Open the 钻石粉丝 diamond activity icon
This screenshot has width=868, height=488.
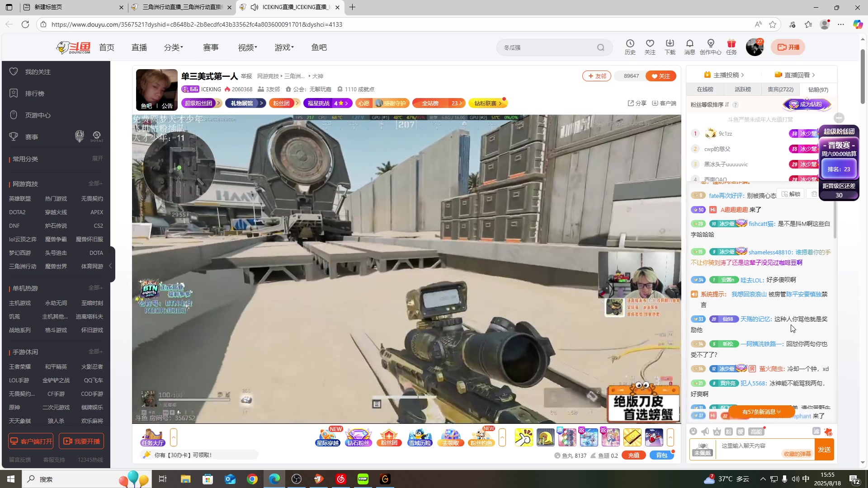(358, 437)
